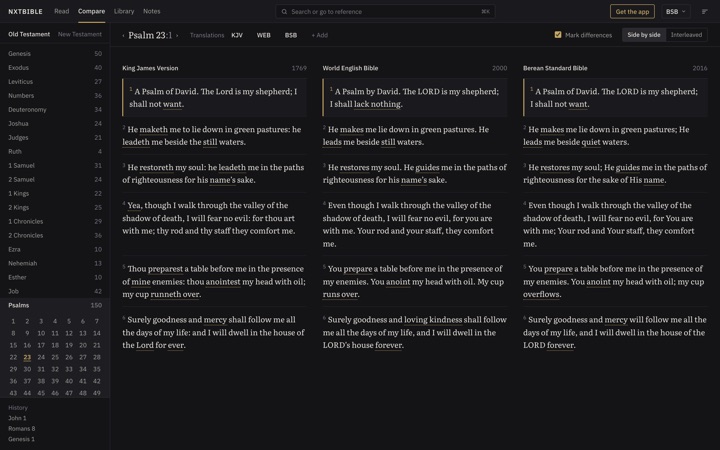
Task: Open 1 Chronicles in the book list
Action: coord(55,221)
